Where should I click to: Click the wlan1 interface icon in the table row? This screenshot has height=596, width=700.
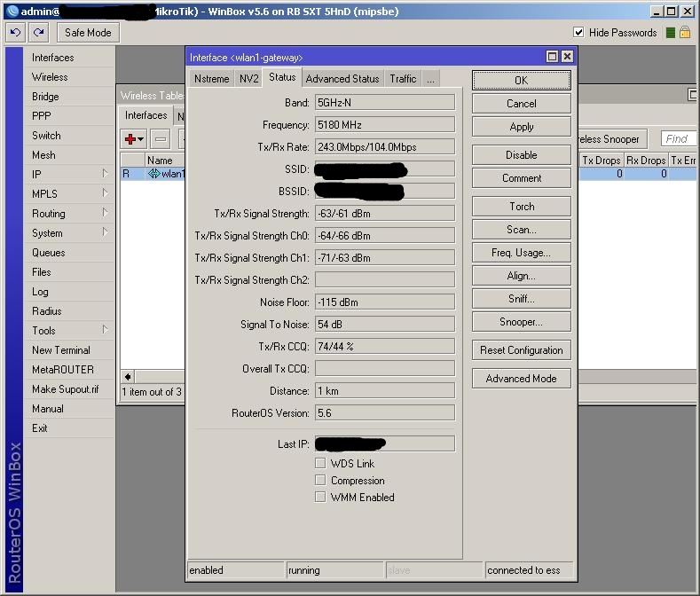pos(154,174)
